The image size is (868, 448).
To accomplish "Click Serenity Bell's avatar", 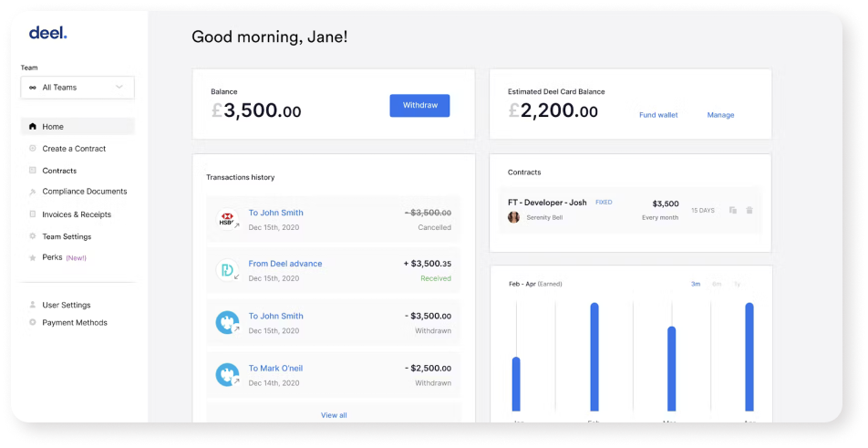I will [514, 217].
